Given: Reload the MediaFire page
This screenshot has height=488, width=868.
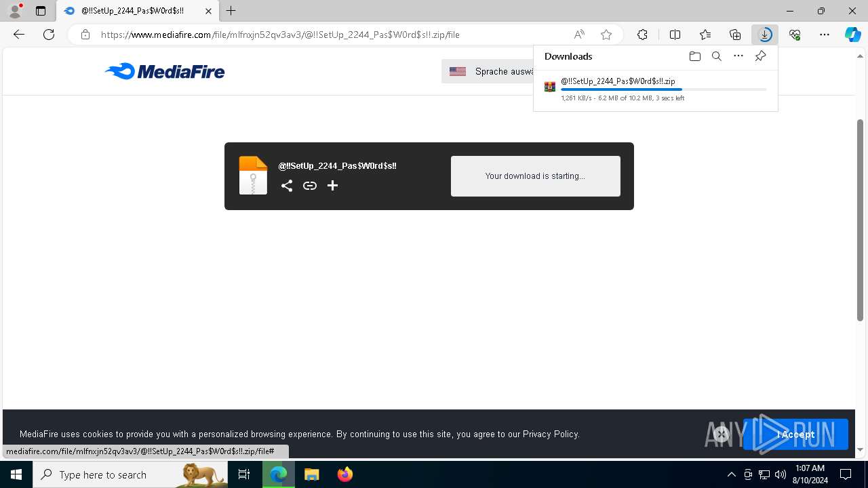Looking at the screenshot, I should [x=49, y=35].
